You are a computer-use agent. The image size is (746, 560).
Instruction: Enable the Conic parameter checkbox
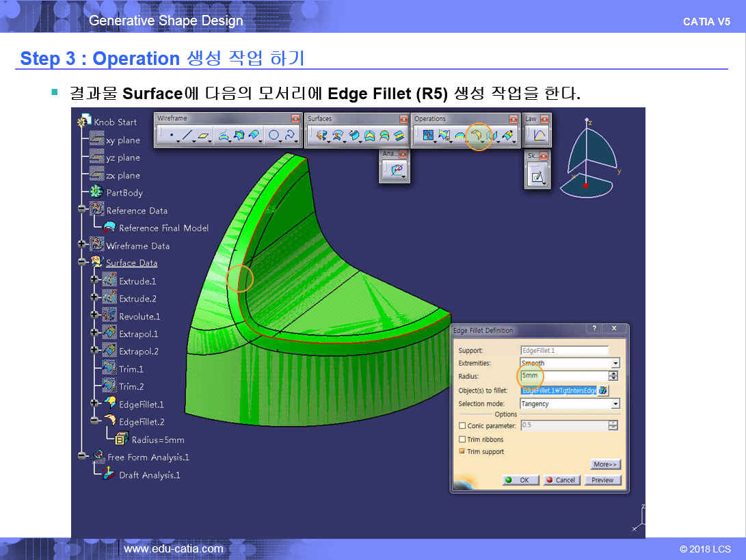tap(462, 426)
